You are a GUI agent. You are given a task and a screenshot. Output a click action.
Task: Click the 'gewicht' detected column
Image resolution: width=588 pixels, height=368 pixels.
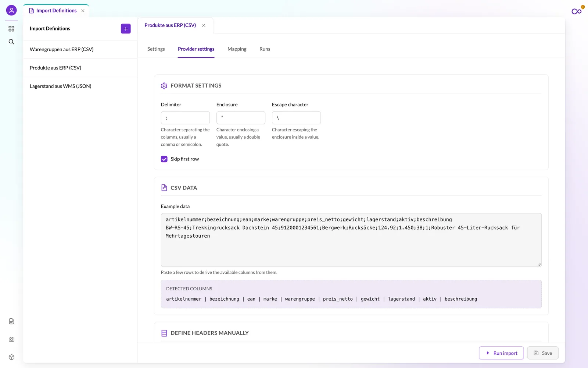(370, 299)
